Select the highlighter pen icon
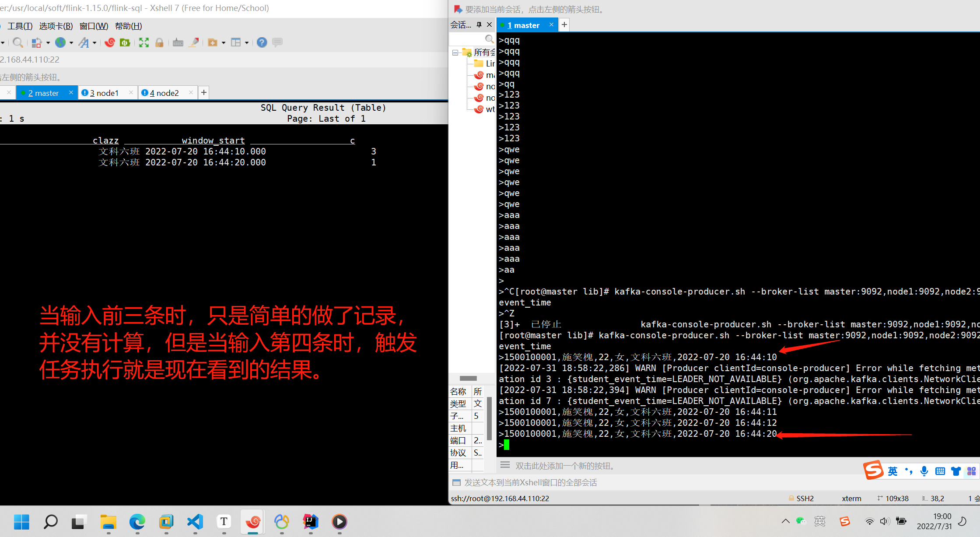This screenshot has height=537, width=980. pyautogui.click(x=194, y=42)
